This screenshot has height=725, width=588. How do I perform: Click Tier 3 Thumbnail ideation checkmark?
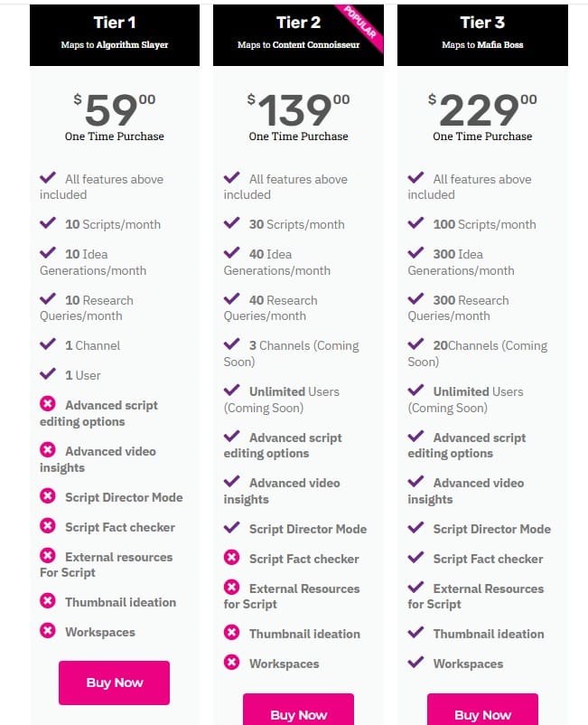click(x=415, y=633)
